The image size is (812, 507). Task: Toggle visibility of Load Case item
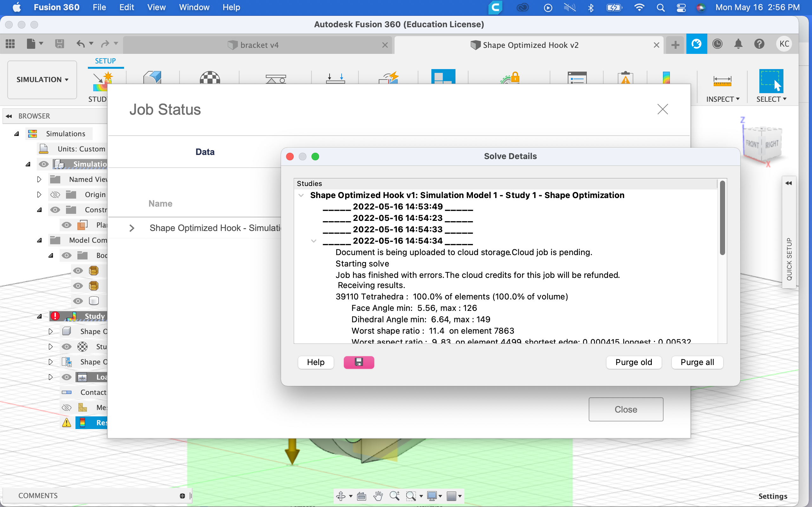click(x=66, y=377)
